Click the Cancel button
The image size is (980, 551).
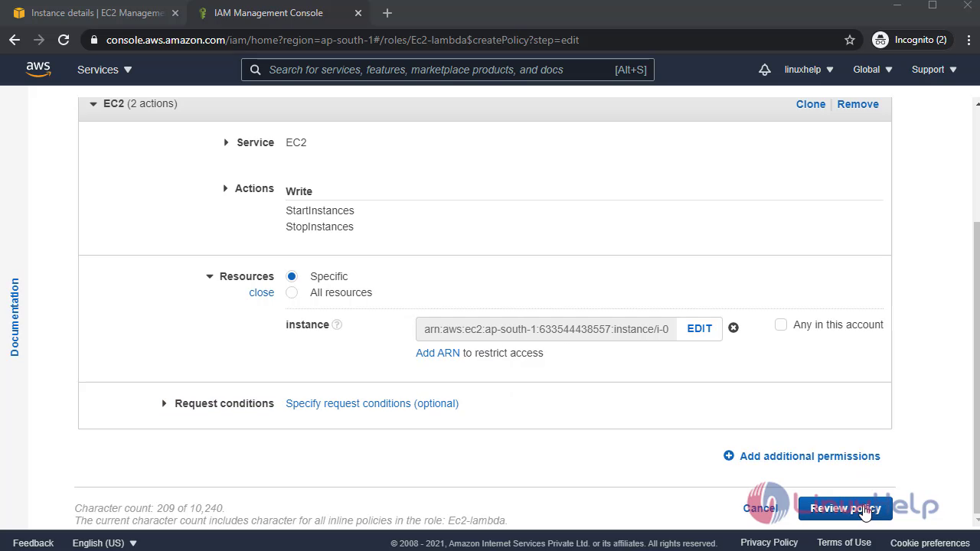point(760,508)
